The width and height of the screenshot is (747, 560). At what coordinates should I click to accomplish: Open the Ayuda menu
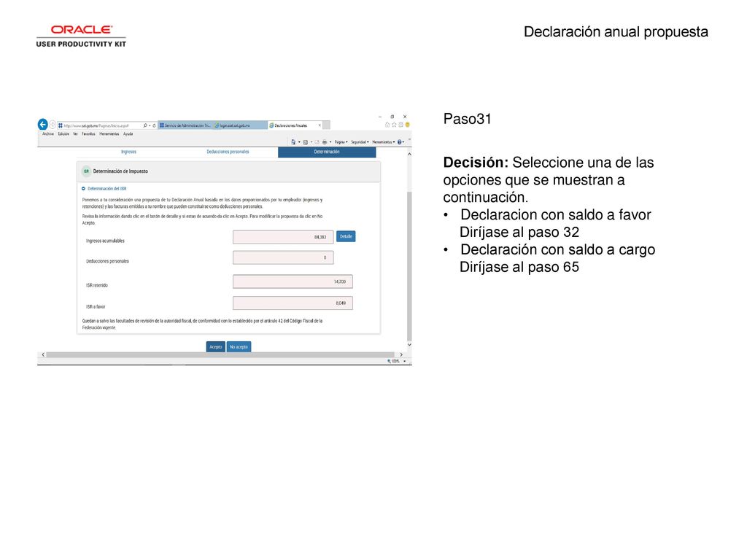coord(128,134)
